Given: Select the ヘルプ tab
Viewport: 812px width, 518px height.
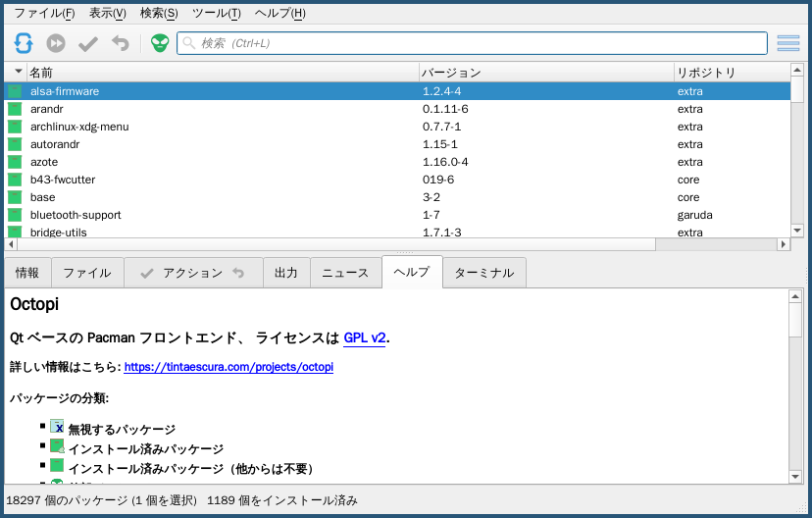Looking at the screenshot, I should [412, 272].
